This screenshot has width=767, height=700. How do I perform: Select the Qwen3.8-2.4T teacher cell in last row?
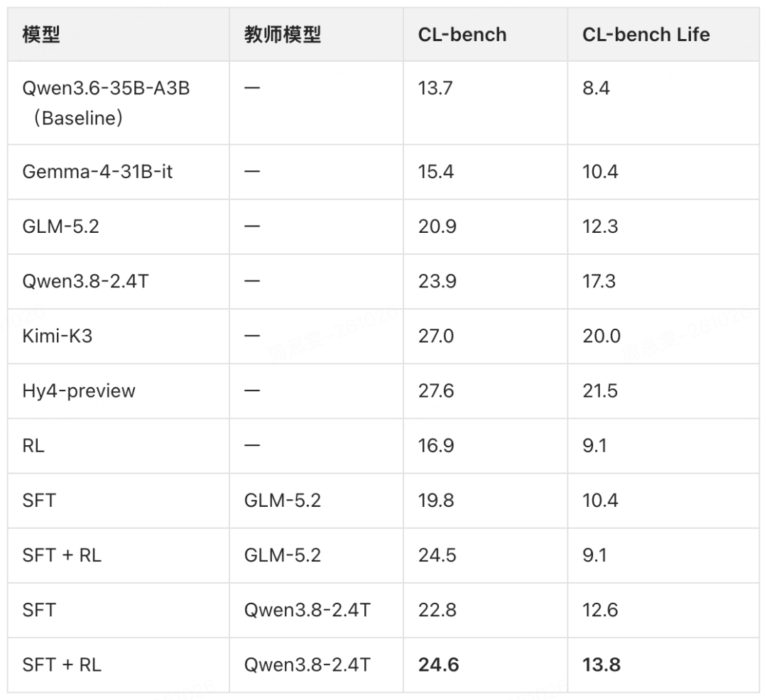[x=316, y=665]
